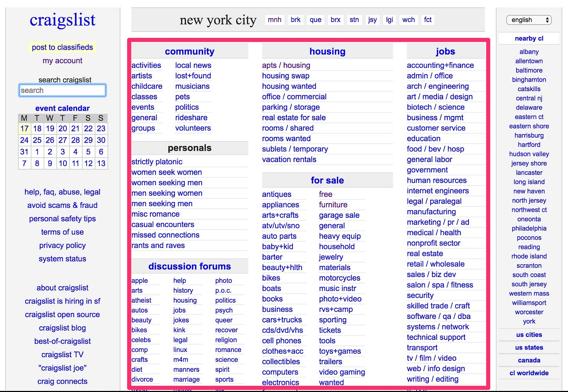Select the wch area tab

pos(409,20)
